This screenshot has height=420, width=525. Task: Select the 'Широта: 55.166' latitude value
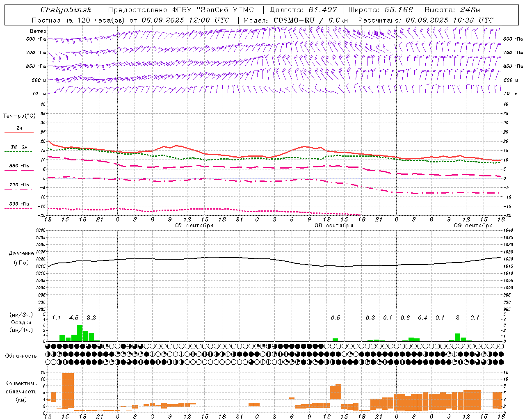(380, 10)
